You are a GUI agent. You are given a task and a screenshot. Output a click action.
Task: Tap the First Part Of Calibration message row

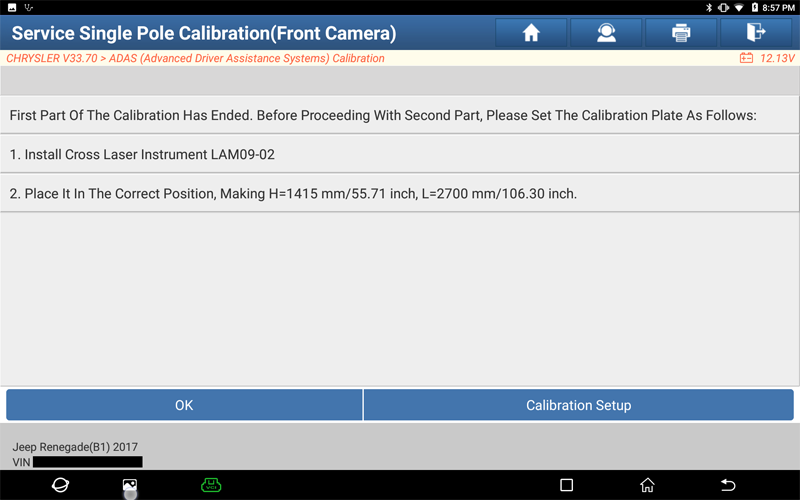coord(400,115)
